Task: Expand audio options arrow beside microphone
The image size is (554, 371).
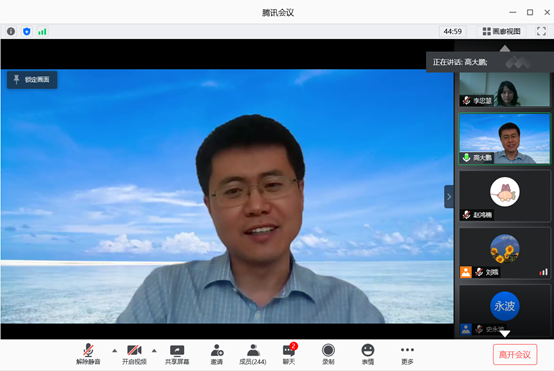Action: pyautogui.click(x=114, y=351)
